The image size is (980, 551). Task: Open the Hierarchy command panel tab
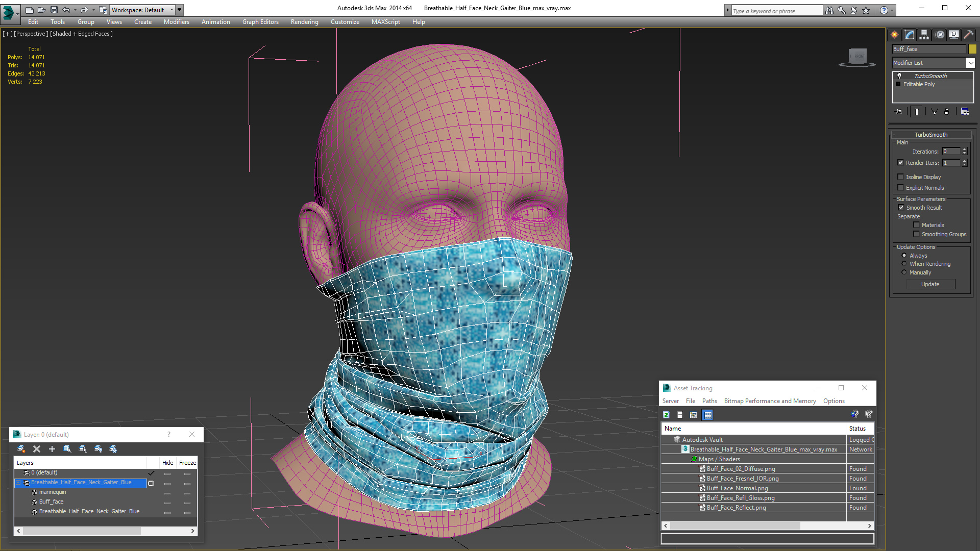(924, 35)
